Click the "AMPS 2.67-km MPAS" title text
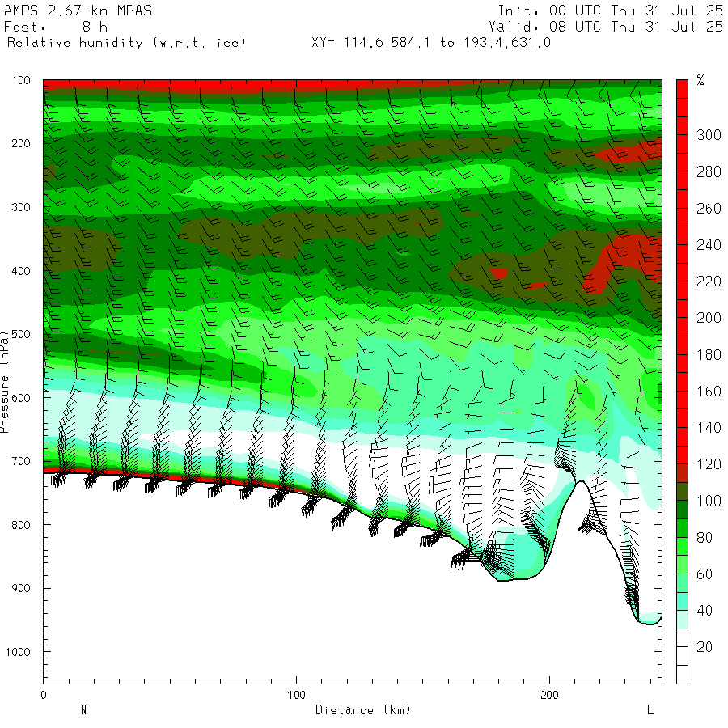 click(78, 11)
